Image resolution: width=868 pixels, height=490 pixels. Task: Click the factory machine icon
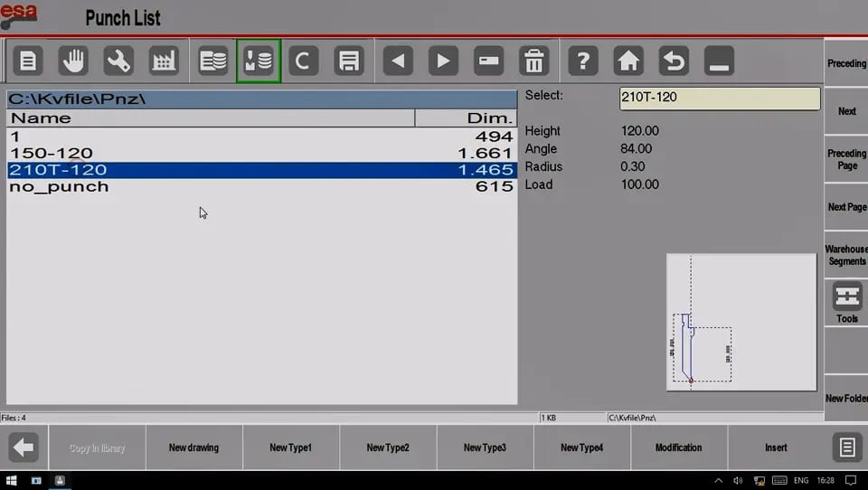164,61
